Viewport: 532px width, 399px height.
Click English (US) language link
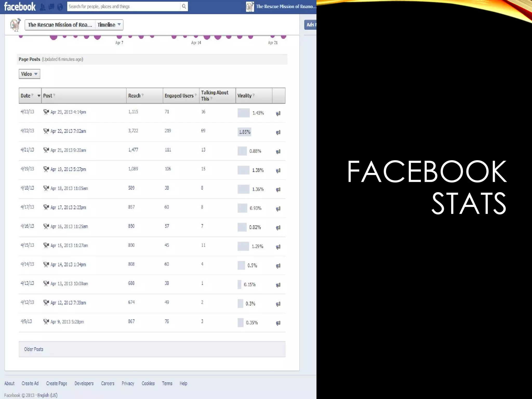click(x=47, y=395)
